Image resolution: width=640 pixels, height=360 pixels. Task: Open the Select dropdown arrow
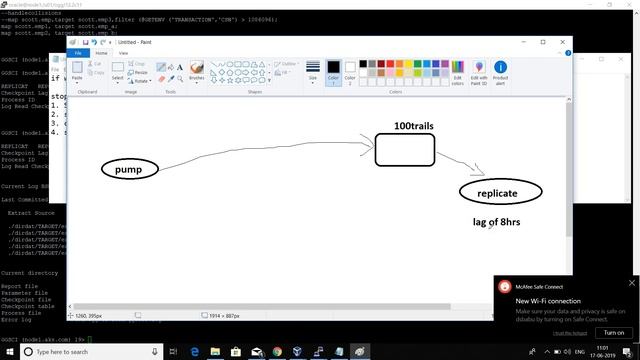[118, 83]
